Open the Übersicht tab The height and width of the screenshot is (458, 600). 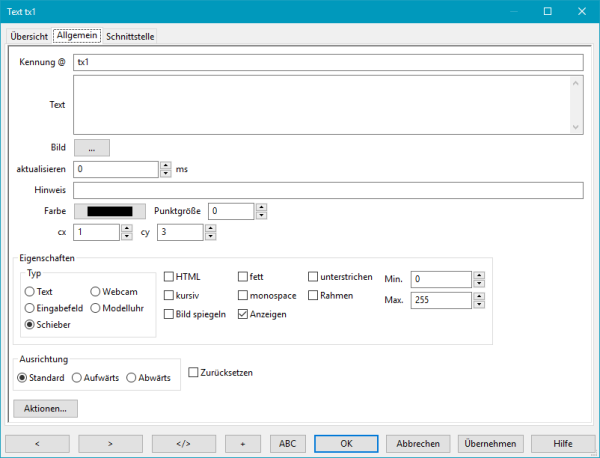coord(29,36)
